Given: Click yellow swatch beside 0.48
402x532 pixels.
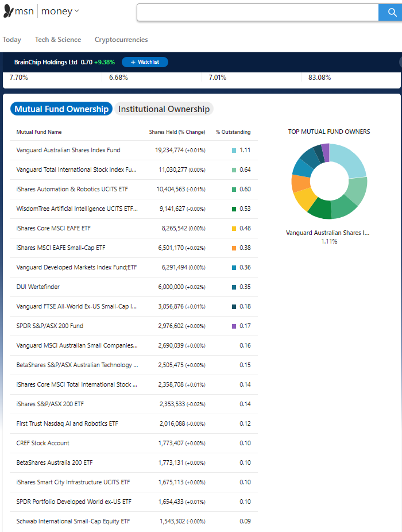Looking at the screenshot, I should [x=234, y=228].
